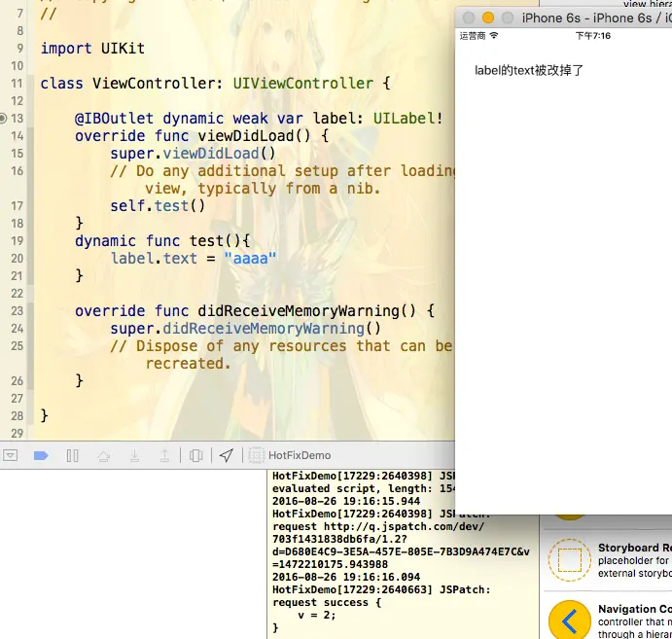Click UIViewController class name on line 11
Image resolution: width=672 pixels, height=639 pixels.
coord(303,83)
